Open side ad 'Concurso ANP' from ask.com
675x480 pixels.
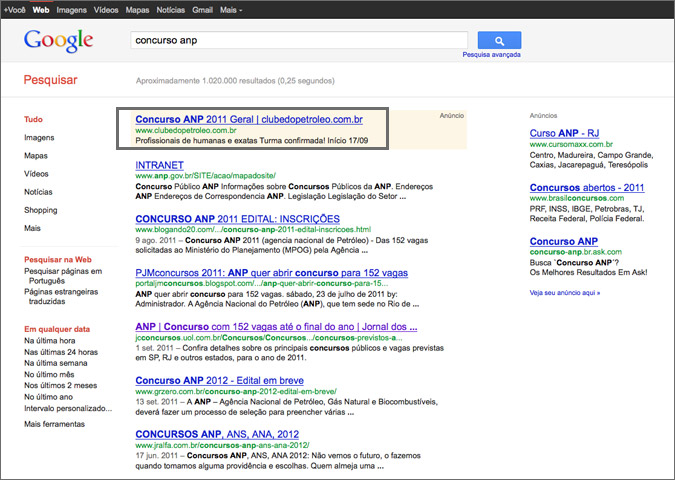564,242
